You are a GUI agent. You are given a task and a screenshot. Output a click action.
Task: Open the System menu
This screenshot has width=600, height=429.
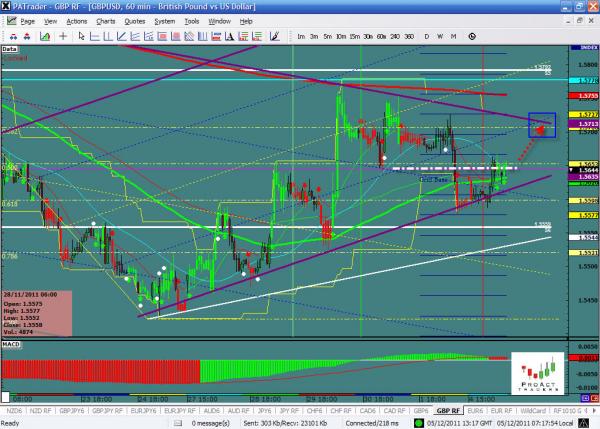pos(167,20)
